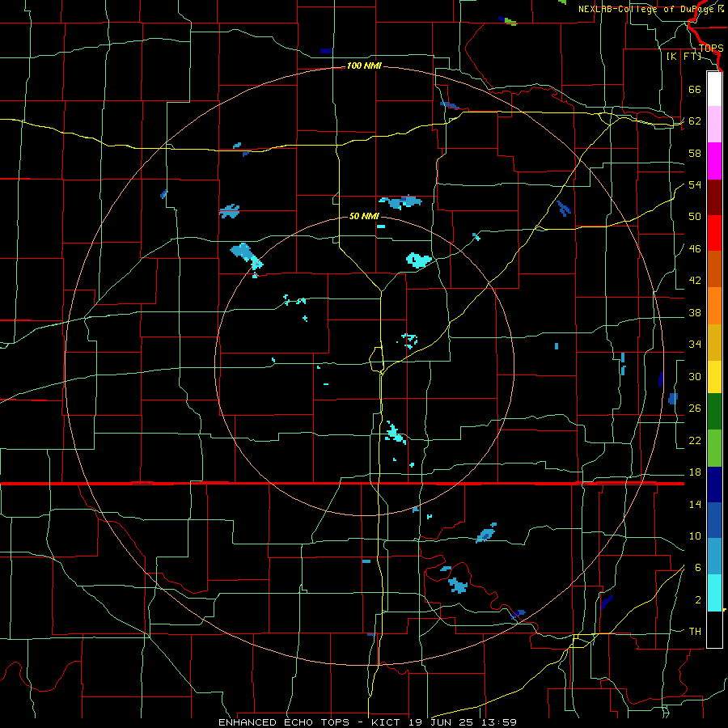Click legend value "62"

click(x=695, y=121)
